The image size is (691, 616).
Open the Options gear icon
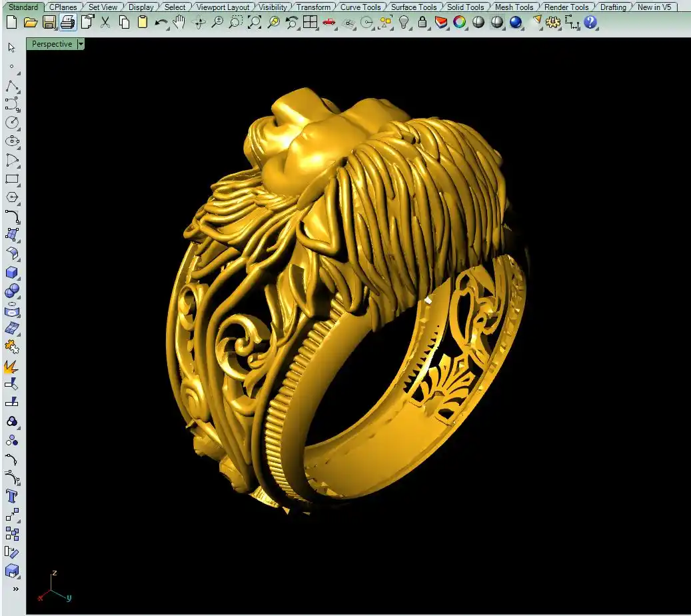click(553, 22)
